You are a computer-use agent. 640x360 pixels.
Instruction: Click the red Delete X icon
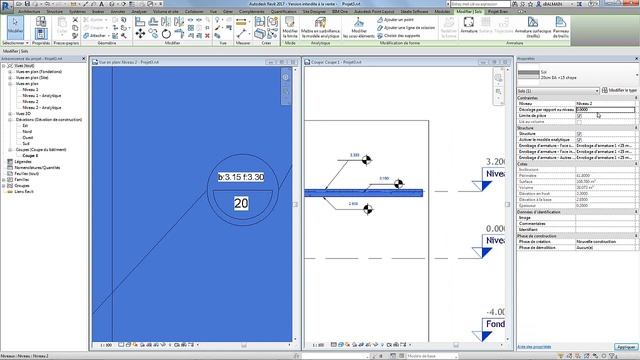coord(207,36)
